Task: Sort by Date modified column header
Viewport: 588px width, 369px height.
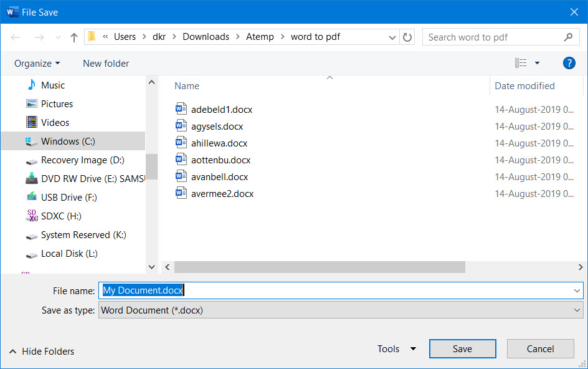Action: 524,86
